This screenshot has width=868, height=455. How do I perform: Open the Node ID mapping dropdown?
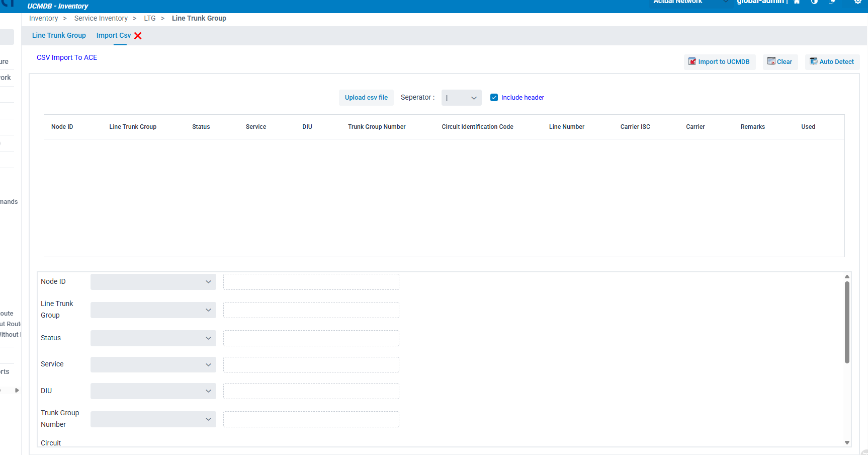153,282
